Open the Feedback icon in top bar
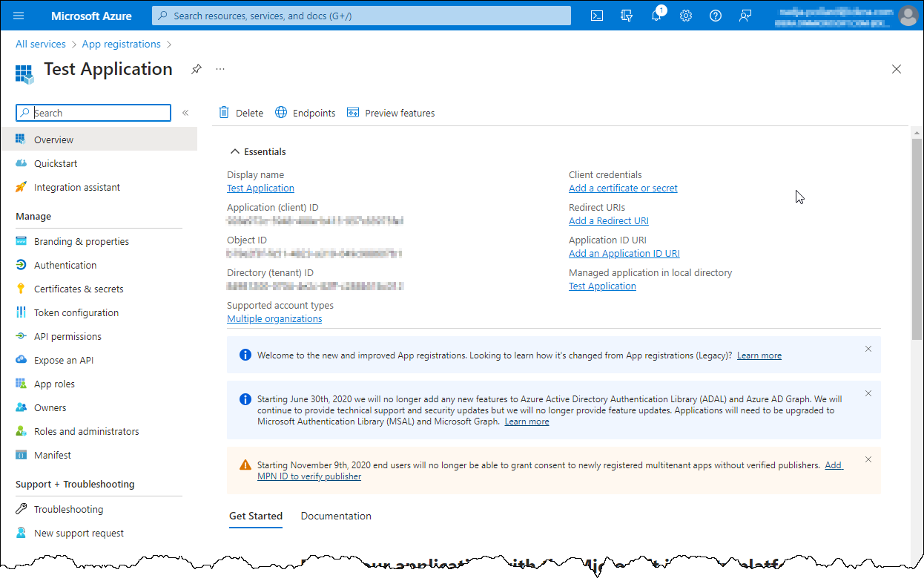The image size is (924, 584). (x=745, y=16)
